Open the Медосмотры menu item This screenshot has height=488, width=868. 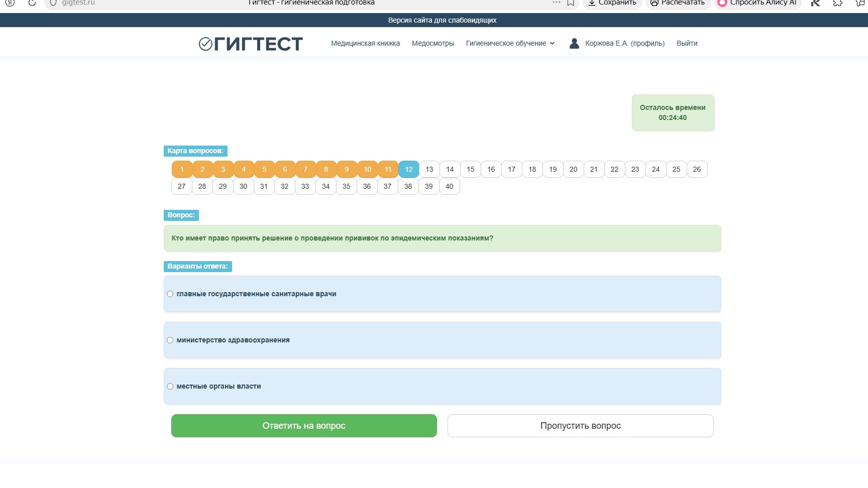coord(432,43)
